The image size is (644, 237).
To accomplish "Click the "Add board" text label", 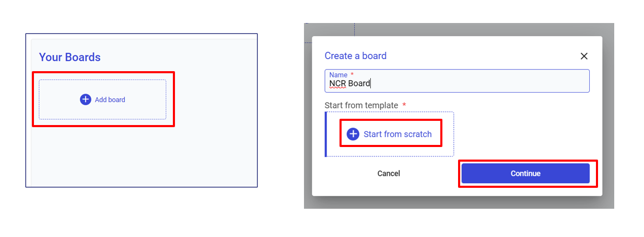I will 110,99.
